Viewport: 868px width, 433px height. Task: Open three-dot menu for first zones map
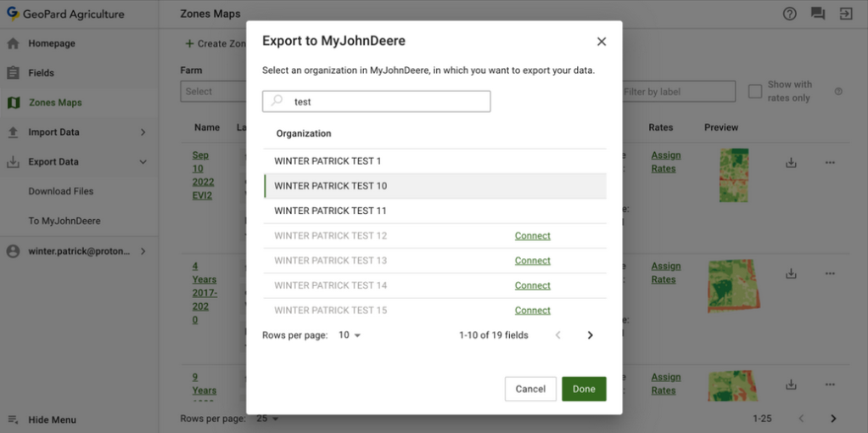(x=830, y=162)
